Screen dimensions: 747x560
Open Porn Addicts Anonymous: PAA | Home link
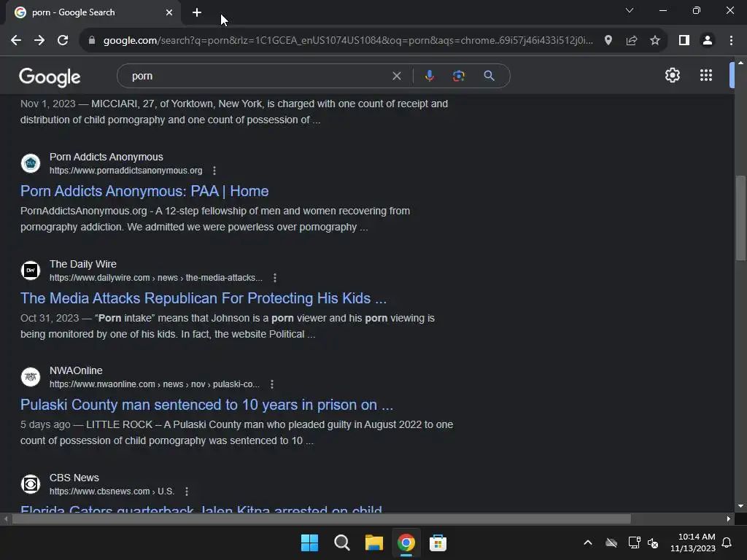click(144, 191)
